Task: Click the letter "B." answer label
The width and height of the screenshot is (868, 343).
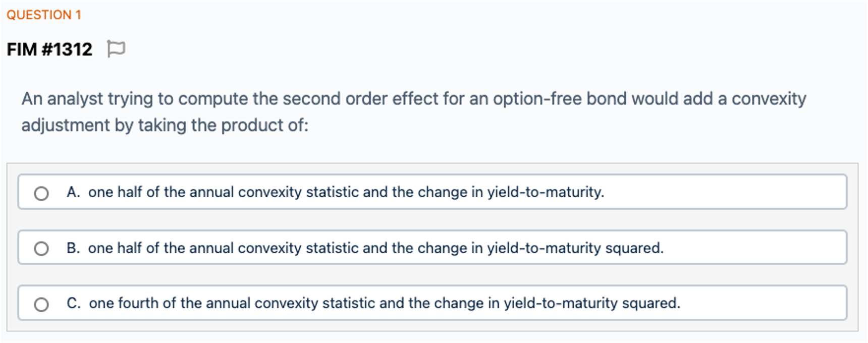Action: (73, 248)
